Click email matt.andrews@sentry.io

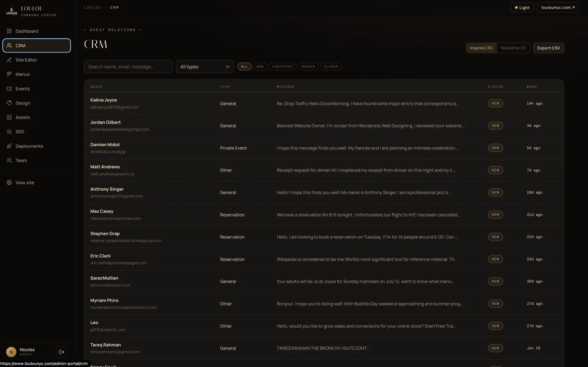point(112,174)
